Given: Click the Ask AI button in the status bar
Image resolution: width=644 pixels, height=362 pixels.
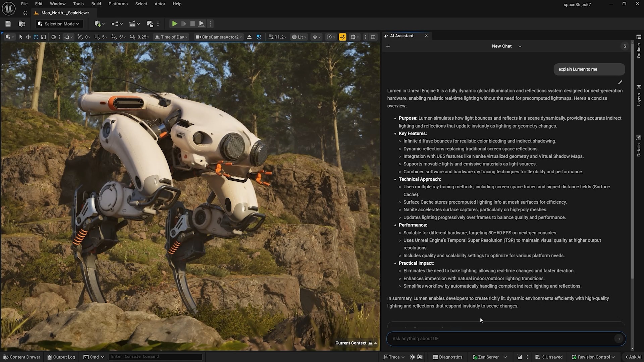Looking at the screenshot, I should [x=633, y=357].
